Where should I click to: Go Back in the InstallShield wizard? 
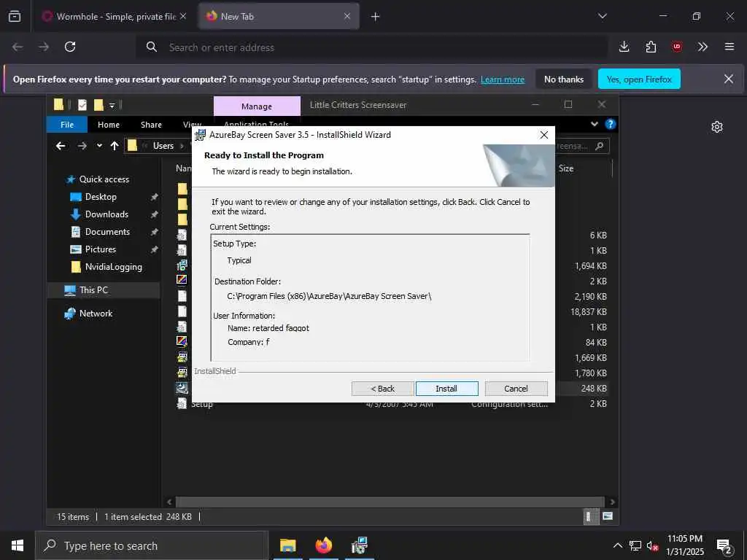click(x=382, y=389)
